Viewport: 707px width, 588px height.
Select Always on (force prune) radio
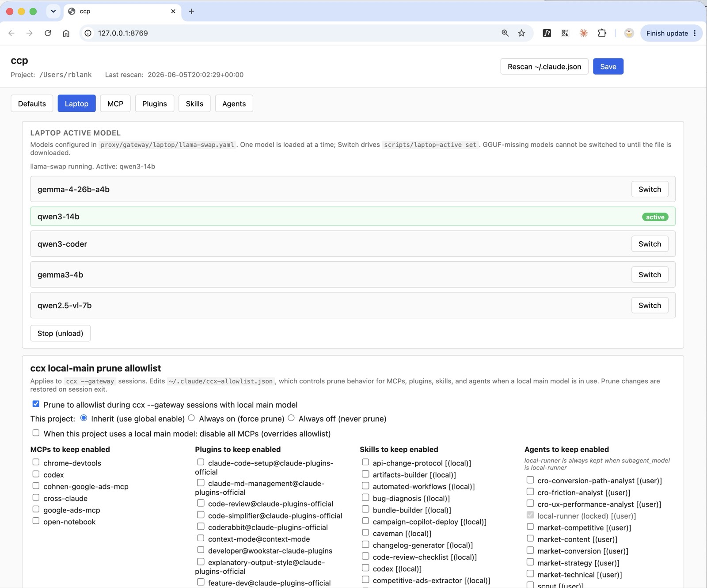coord(191,418)
